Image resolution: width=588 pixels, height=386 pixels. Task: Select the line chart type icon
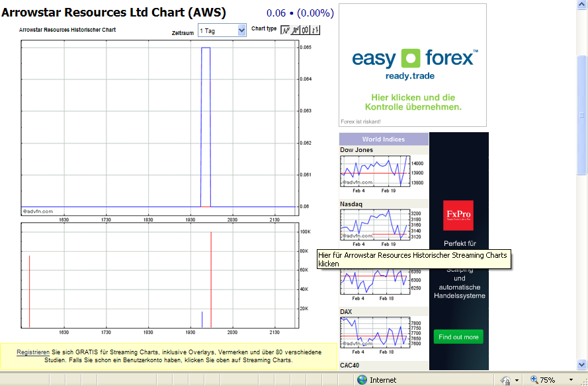pos(286,30)
